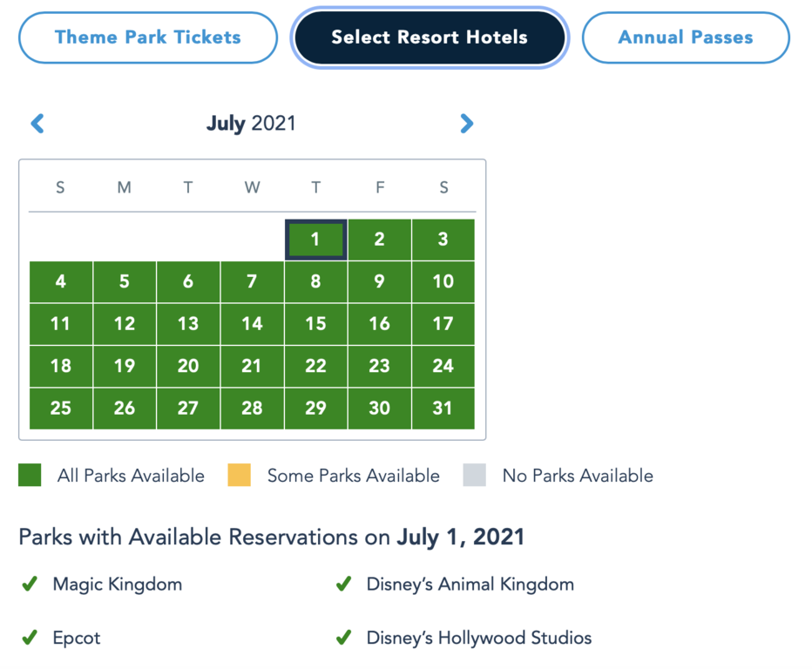Click the green All Parks Available swatch
812x669 pixels.
tap(30, 476)
